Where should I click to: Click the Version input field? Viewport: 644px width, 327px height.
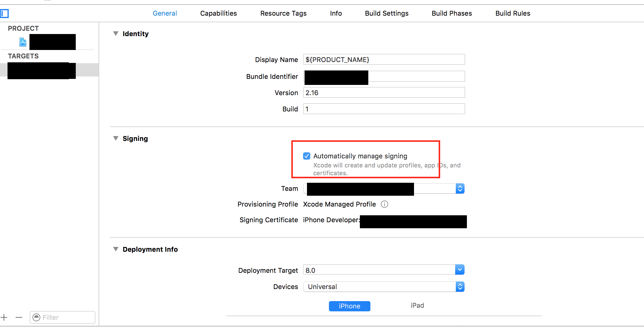pos(384,93)
